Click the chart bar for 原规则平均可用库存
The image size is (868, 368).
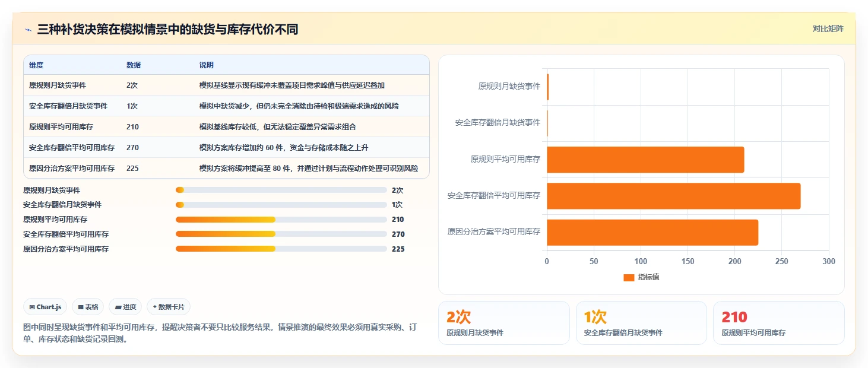[645, 160]
